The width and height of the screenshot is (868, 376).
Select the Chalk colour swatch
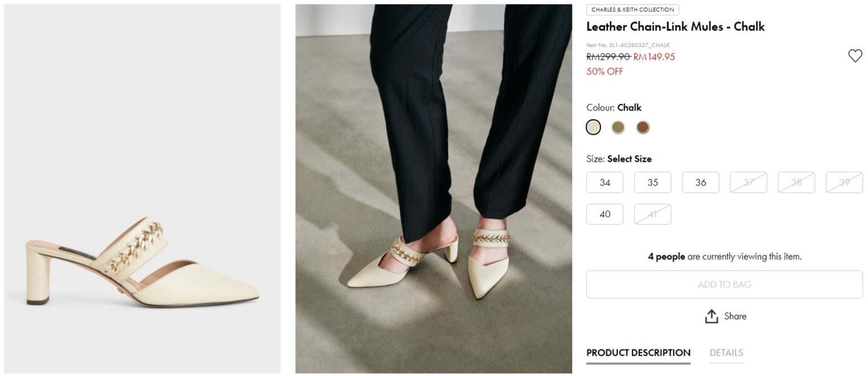pos(593,127)
